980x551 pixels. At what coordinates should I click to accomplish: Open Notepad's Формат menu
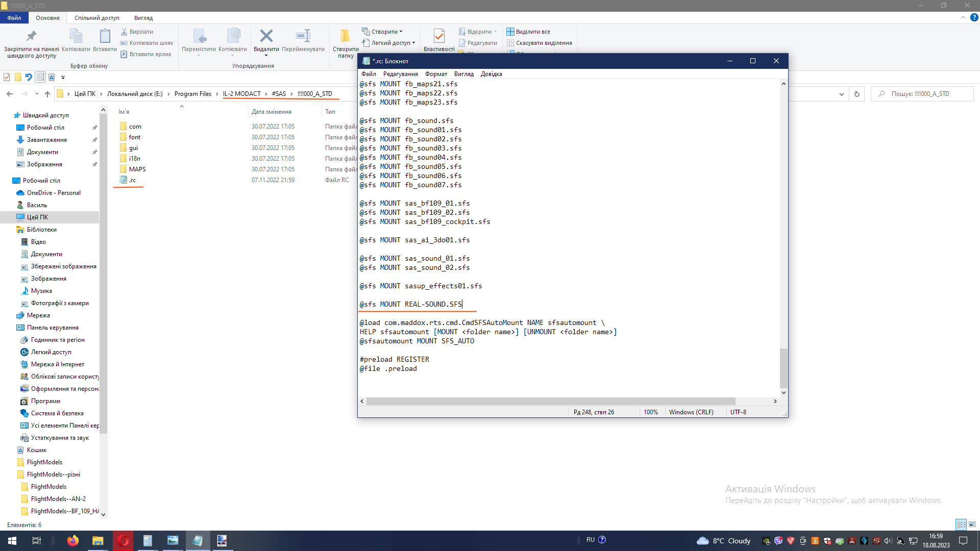pyautogui.click(x=436, y=74)
